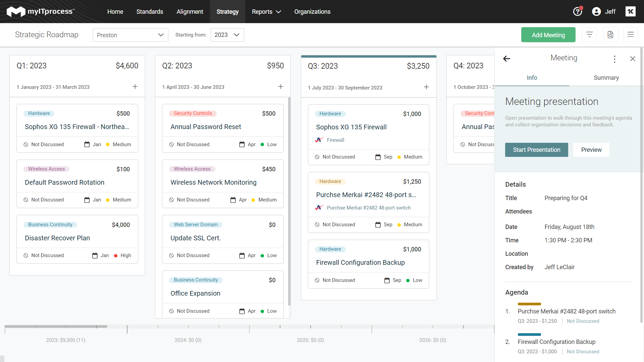The height and width of the screenshot is (362, 644).
Task: Click the Low priority green dot on Update SSL Cert.
Action: 262,256
